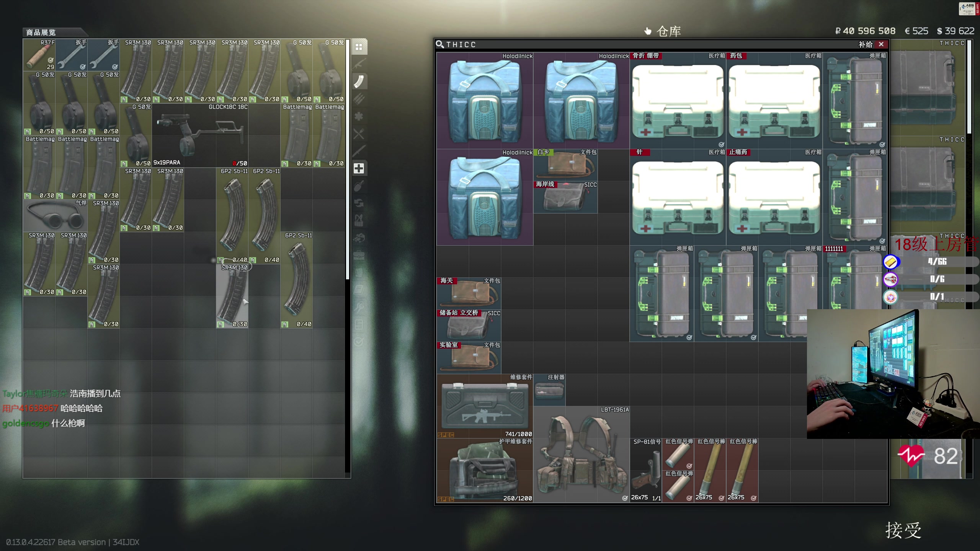Click the 260/1200 armor kit durability value
980x551 pixels.
click(x=518, y=498)
